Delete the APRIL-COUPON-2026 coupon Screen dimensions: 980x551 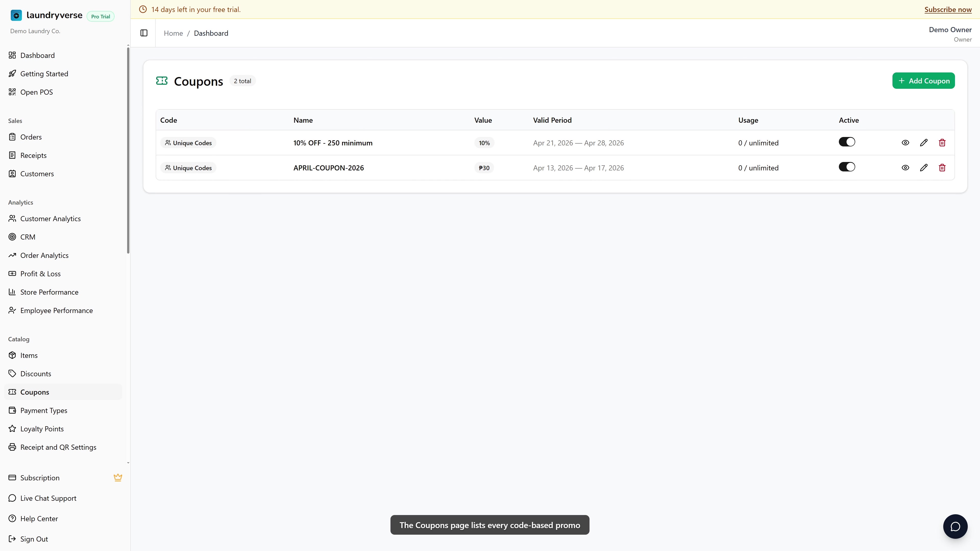pos(942,168)
